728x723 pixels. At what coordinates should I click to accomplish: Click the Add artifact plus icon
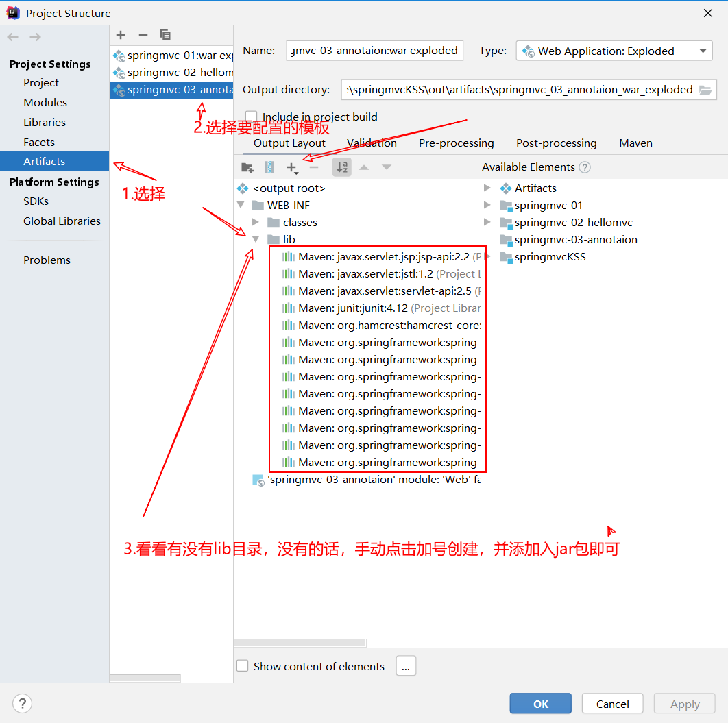121,35
